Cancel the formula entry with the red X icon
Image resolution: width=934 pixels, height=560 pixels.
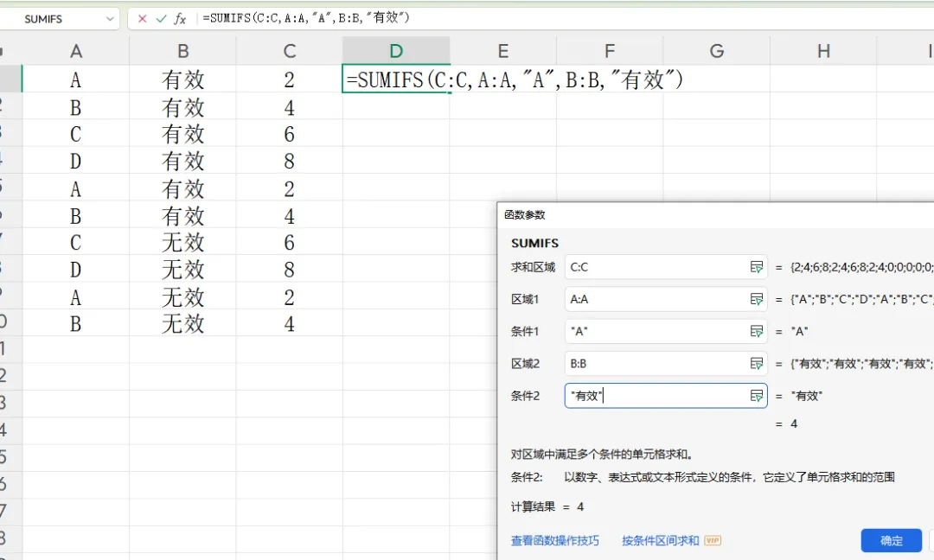[142, 18]
